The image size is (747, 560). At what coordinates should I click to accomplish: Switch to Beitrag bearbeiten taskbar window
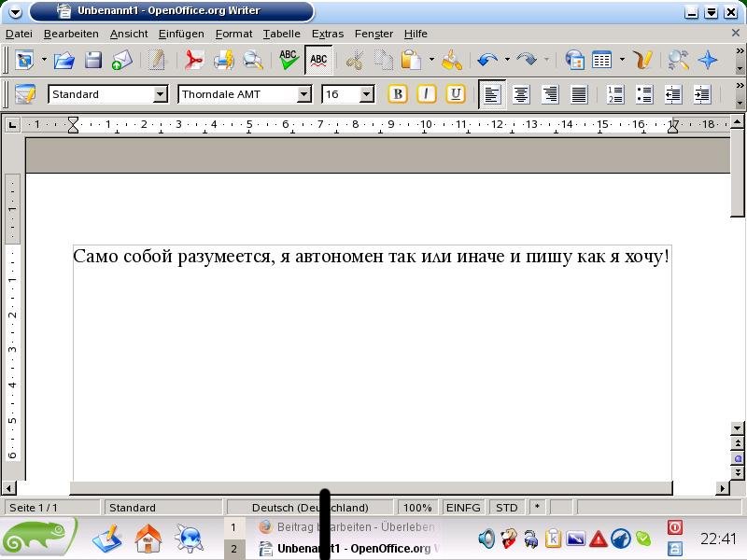click(355, 527)
